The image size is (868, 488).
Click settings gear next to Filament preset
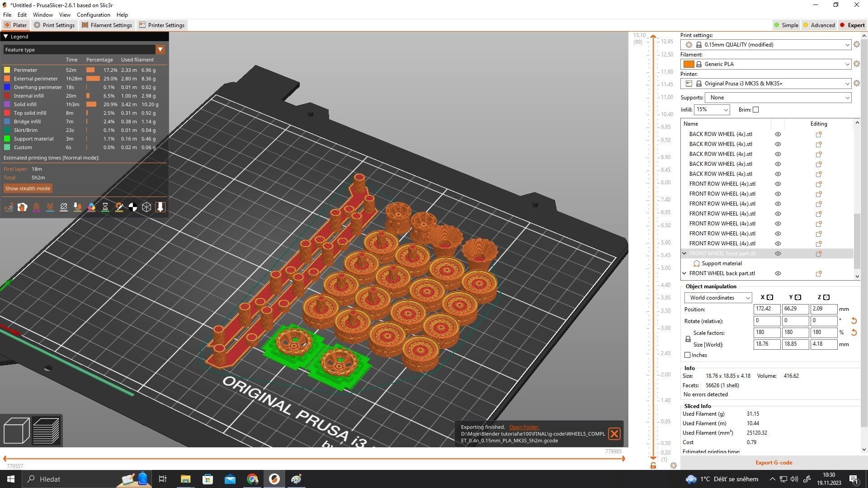856,64
